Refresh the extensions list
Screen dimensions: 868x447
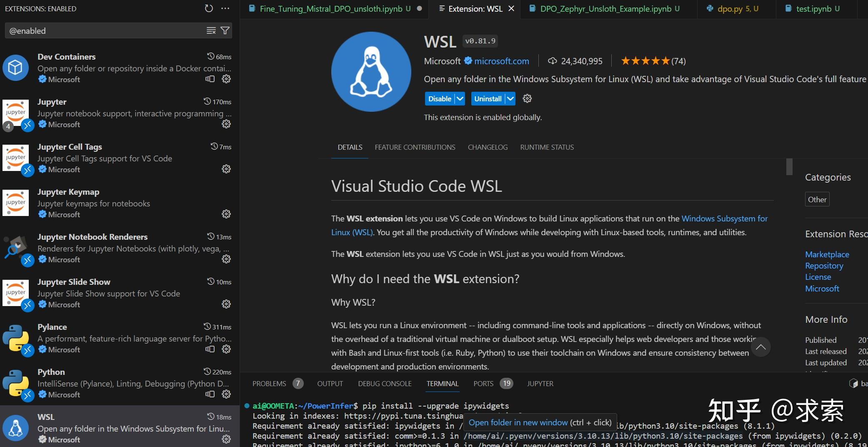click(x=208, y=8)
